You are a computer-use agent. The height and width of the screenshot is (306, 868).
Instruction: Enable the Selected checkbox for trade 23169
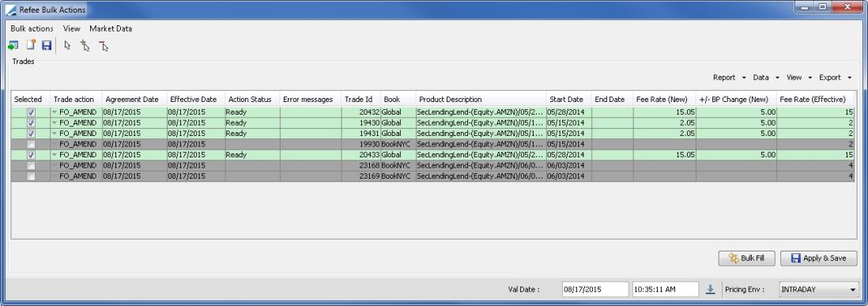(x=31, y=176)
